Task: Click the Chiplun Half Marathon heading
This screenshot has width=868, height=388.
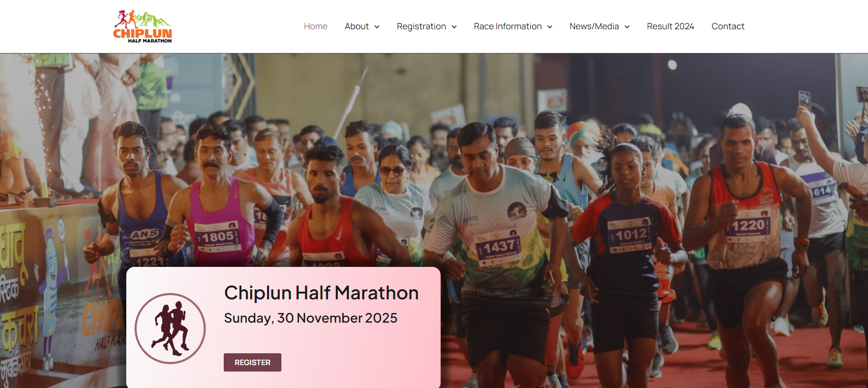Action: click(321, 293)
